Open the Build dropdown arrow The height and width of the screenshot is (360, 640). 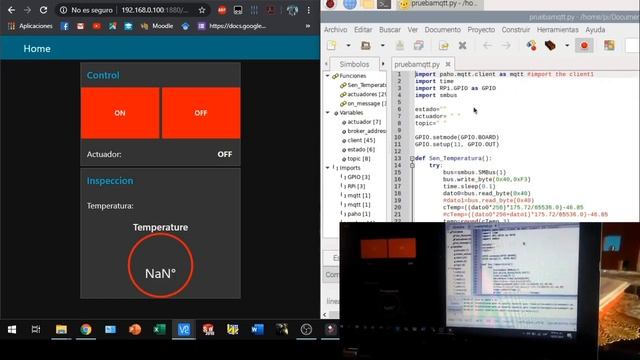[x=567, y=45]
